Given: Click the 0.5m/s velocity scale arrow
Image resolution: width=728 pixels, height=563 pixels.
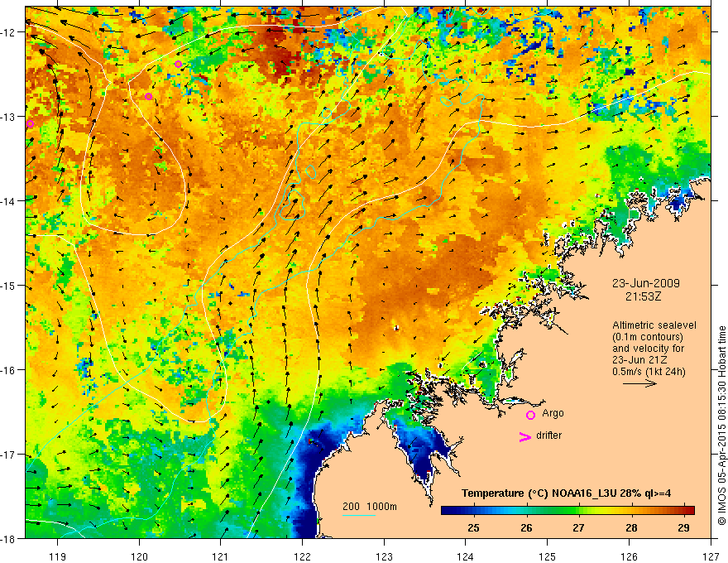Looking at the screenshot, I should (x=639, y=383).
